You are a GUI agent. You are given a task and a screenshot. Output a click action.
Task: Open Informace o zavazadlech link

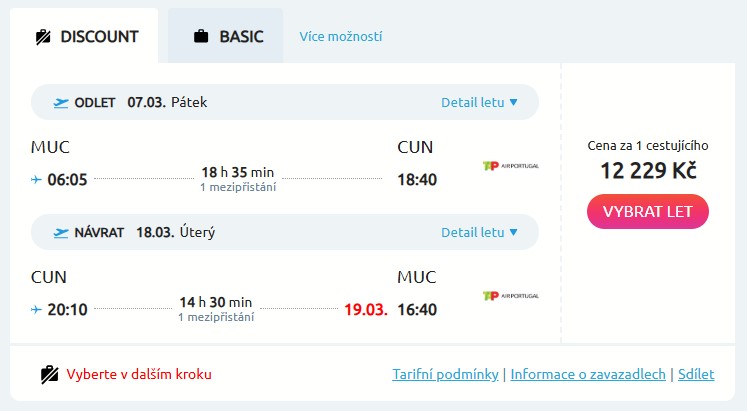588,374
